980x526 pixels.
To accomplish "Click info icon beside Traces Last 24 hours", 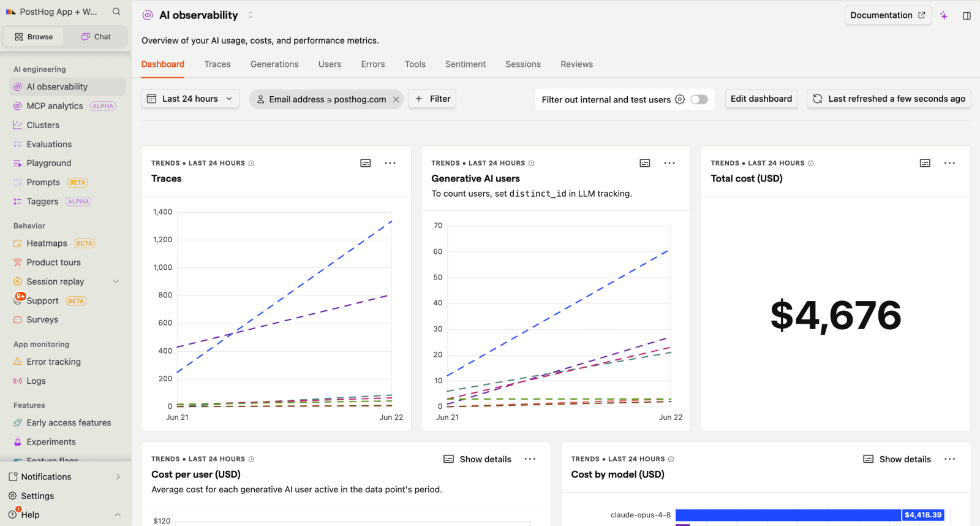I will [251, 163].
